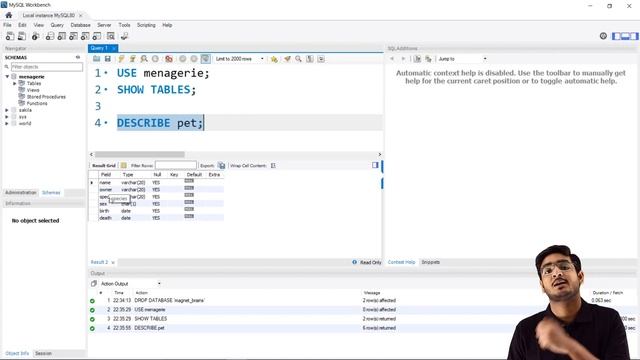Open the Scripting menu
This screenshot has width=640, height=360.
(146, 25)
